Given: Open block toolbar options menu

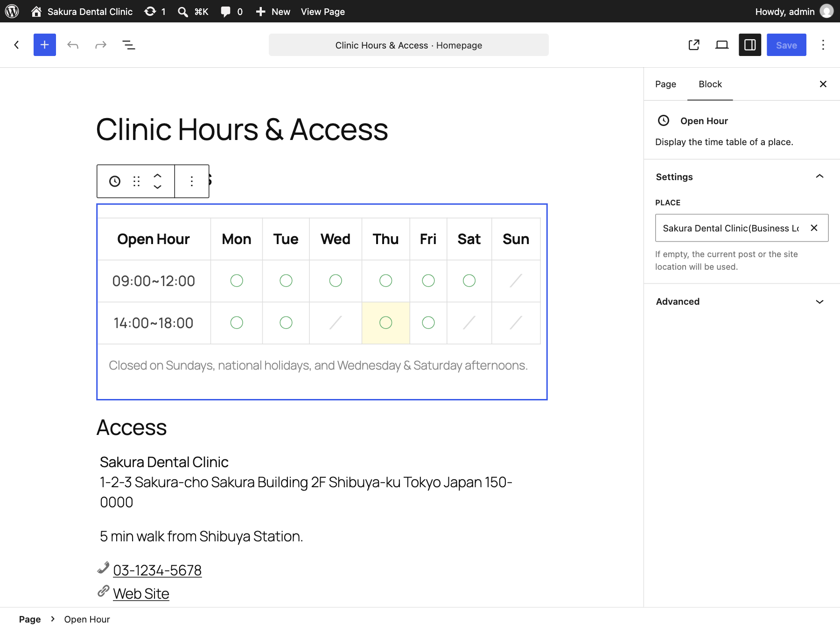Looking at the screenshot, I should 192,181.
